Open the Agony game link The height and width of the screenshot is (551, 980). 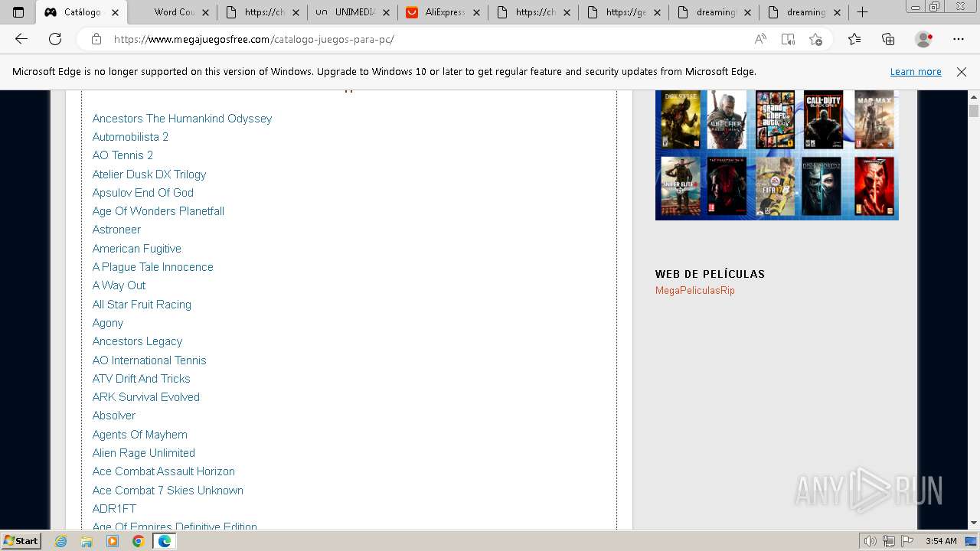point(108,323)
